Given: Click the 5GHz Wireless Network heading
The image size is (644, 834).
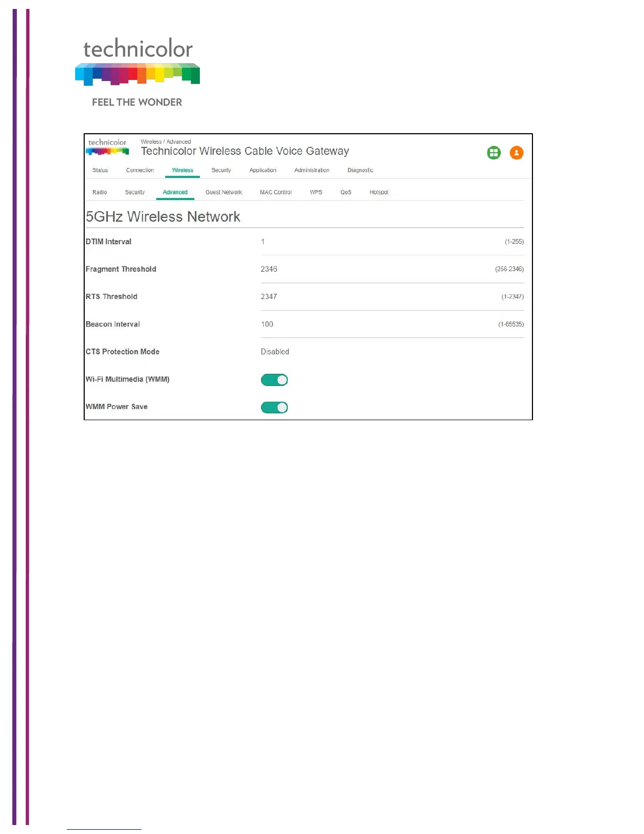Looking at the screenshot, I should tap(163, 216).
